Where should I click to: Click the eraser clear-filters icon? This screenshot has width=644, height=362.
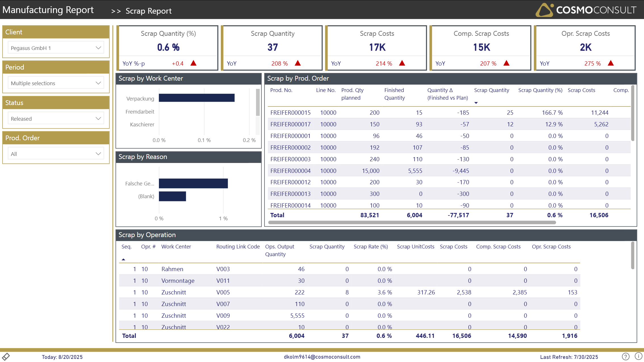[6, 356]
